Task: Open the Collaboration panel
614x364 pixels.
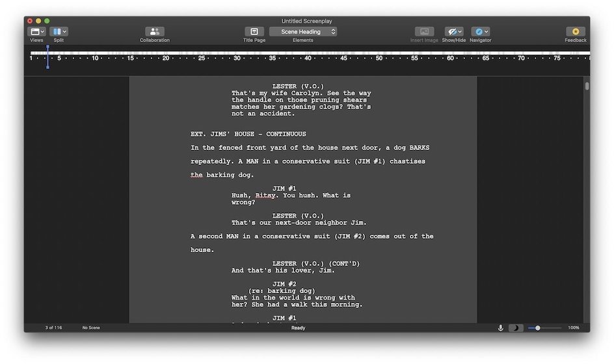Action: pos(154,31)
